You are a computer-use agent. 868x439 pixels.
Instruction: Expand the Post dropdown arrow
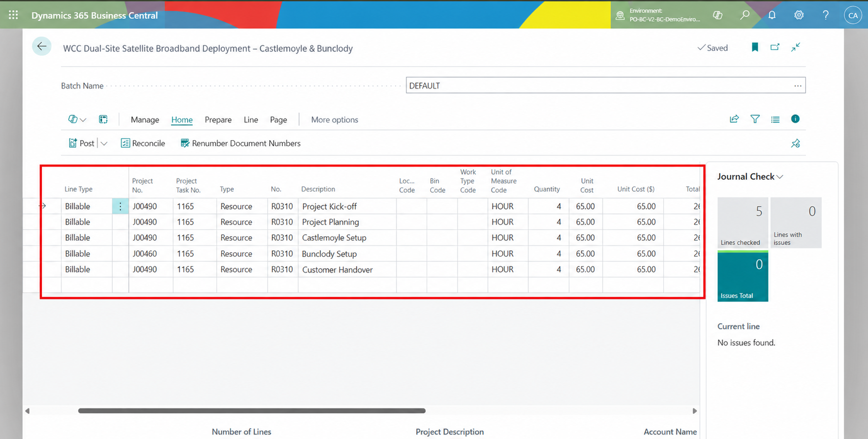(104, 143)
